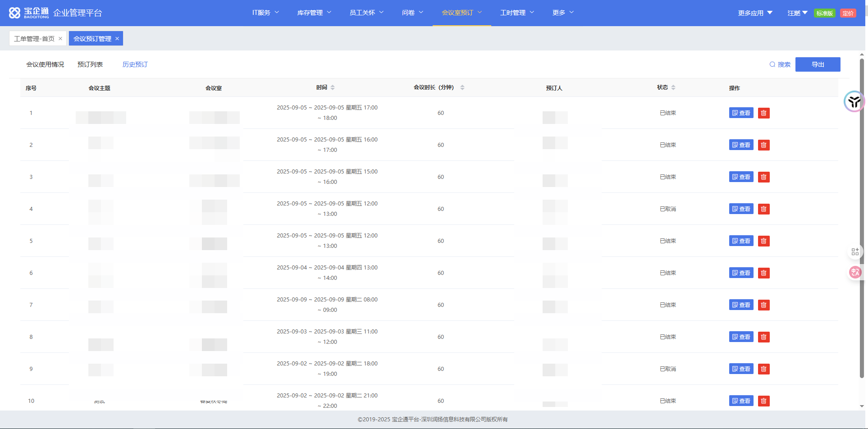The height and width of the screenshot is (429, 868).
Task: Click the search magnifier icon
Action: pos(772,64)
